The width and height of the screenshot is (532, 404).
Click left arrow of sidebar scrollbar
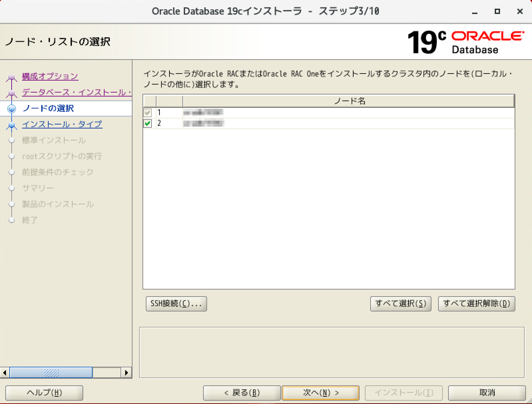click(5, 372)
